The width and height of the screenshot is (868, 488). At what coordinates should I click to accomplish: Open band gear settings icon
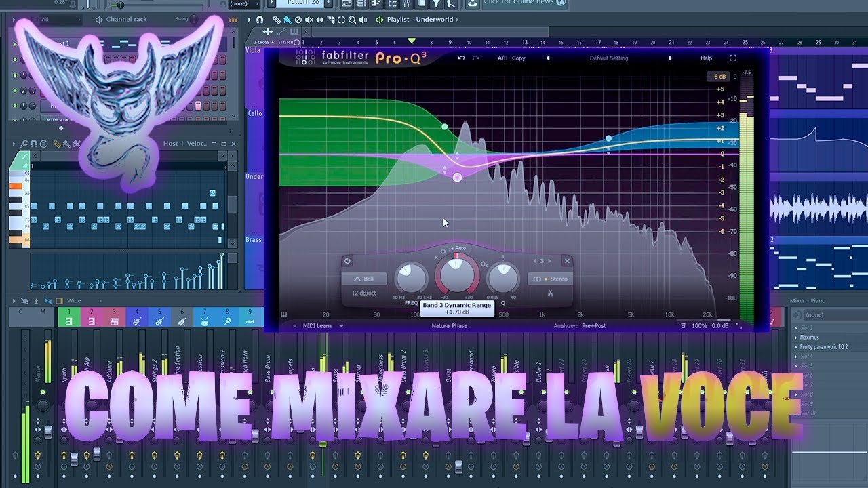coord(484,264)
